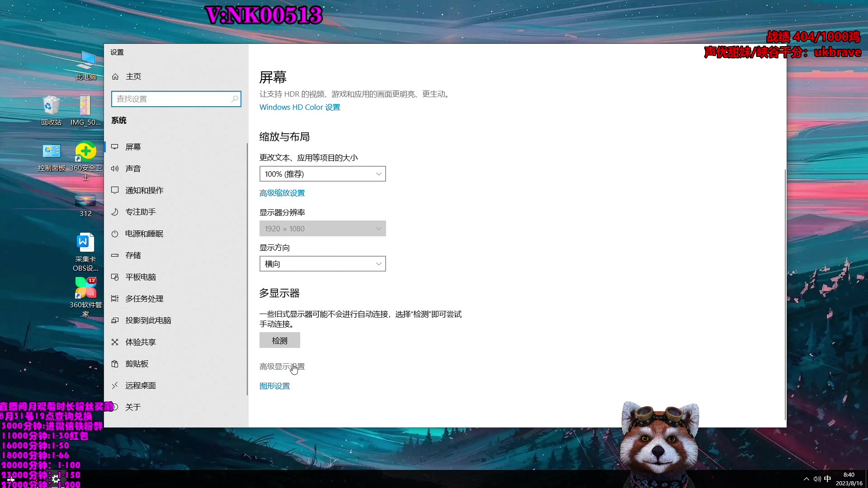Open 剪贴板 (Clipboard) settings
This screenshot has height=488, width=868.
[137, 363]
